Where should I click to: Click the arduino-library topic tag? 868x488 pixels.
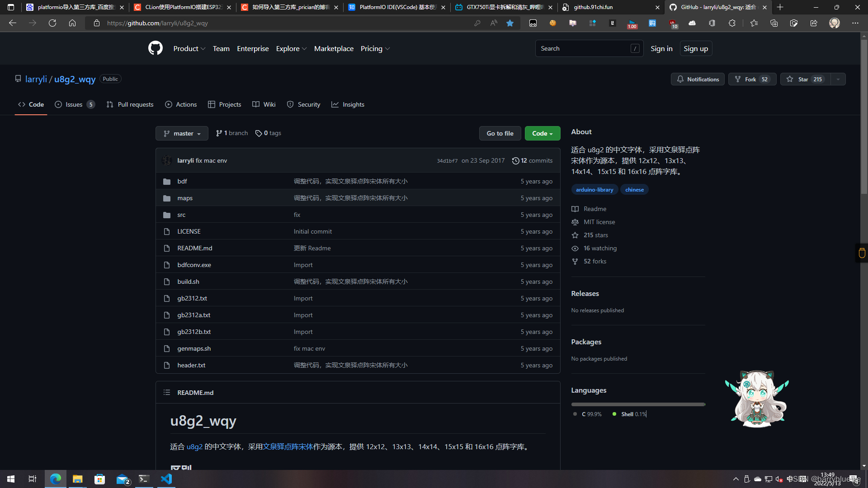pyautogui.click(x=594, y=190)
